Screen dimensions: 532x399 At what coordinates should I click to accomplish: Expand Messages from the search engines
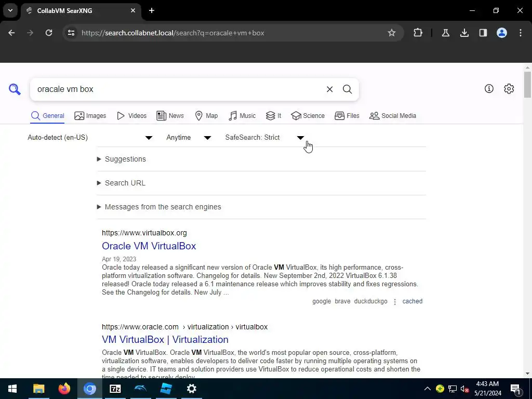(x=159, y=207)
